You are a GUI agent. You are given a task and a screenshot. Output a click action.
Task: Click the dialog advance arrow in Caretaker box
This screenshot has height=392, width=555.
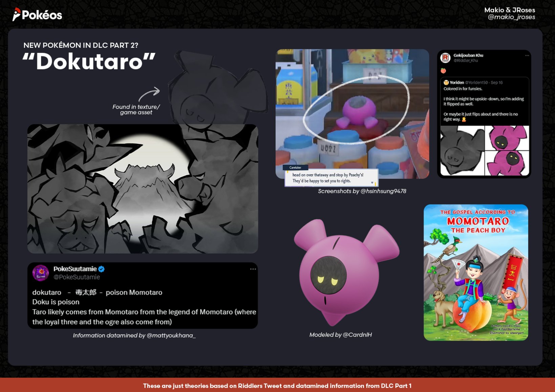click(372, 182)
